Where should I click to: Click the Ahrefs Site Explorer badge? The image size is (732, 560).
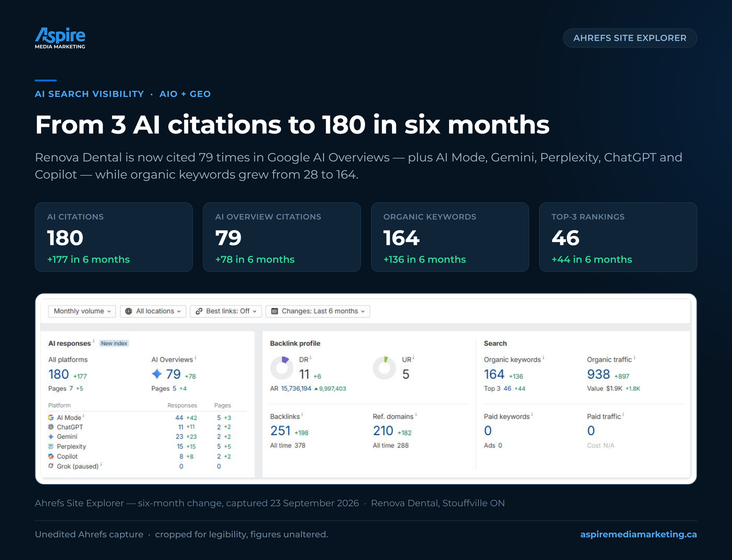click(630, 38)
